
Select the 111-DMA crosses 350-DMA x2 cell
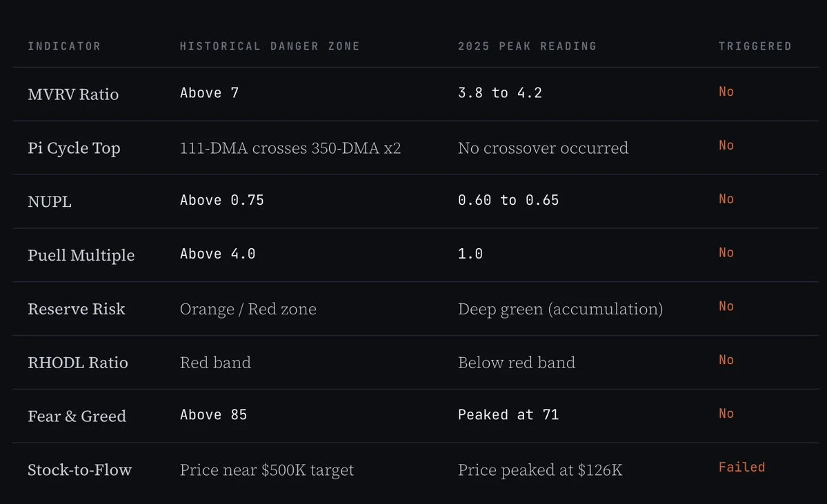[290, 148]
